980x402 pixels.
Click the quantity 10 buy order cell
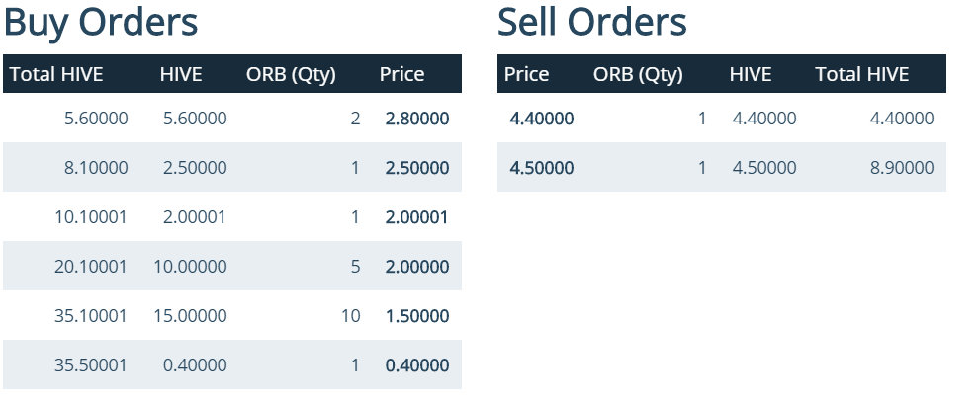tap(351, 315)
